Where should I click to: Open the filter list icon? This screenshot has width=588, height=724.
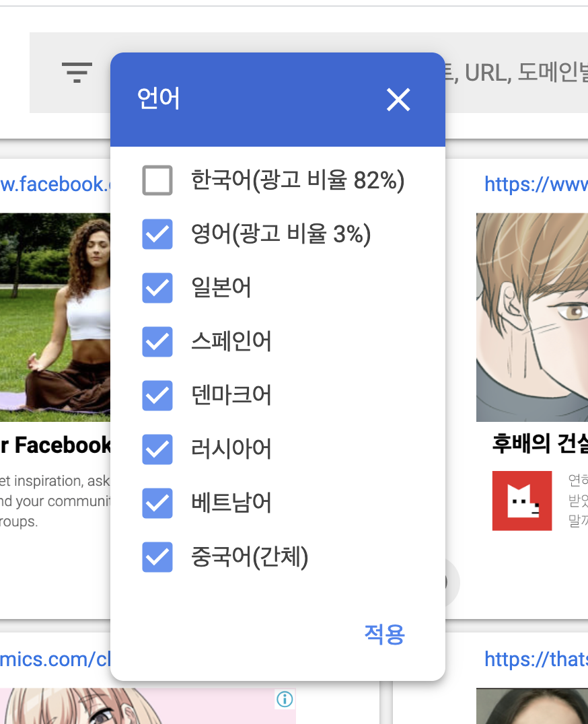point(77,73)
